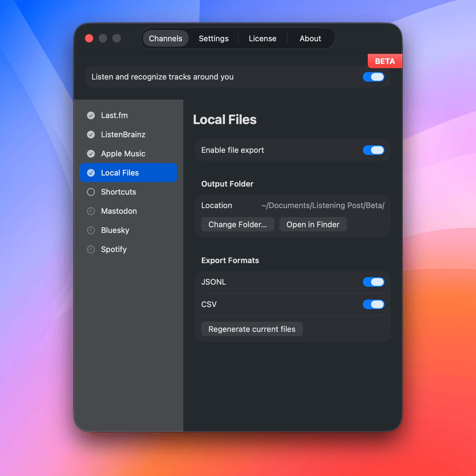Click the clock icon beside Mastodon

[91, 211]
